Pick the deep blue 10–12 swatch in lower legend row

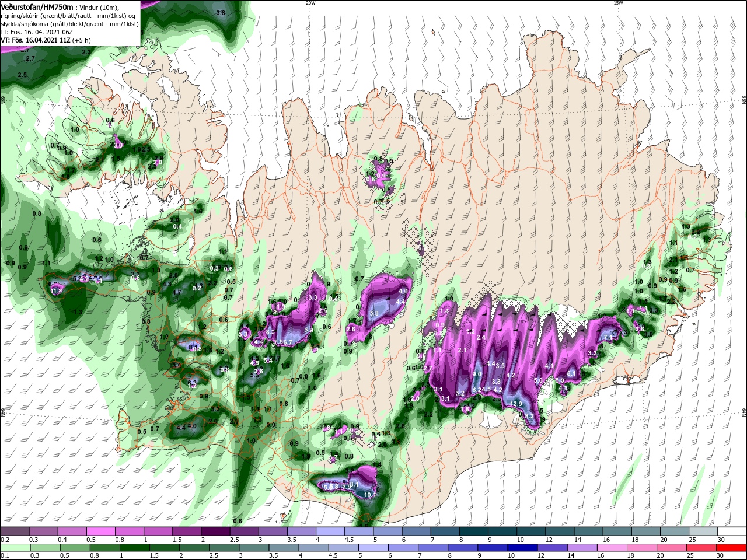click(523, 548)
